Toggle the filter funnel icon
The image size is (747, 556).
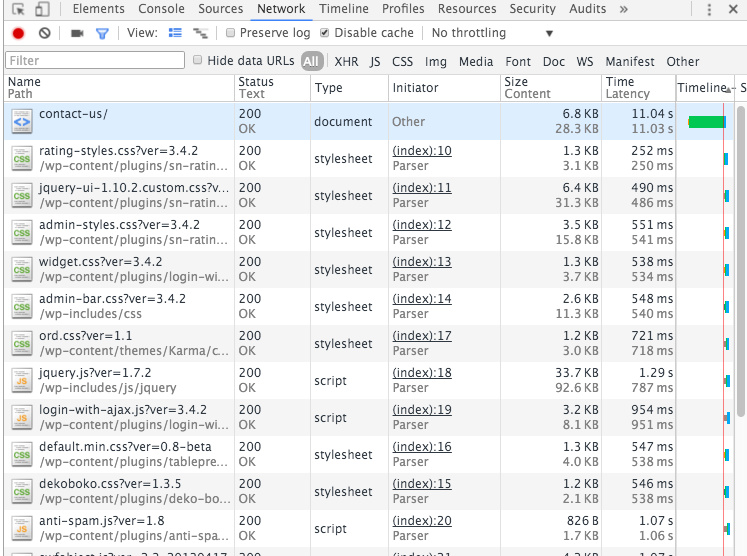click(x=102, y=33)
